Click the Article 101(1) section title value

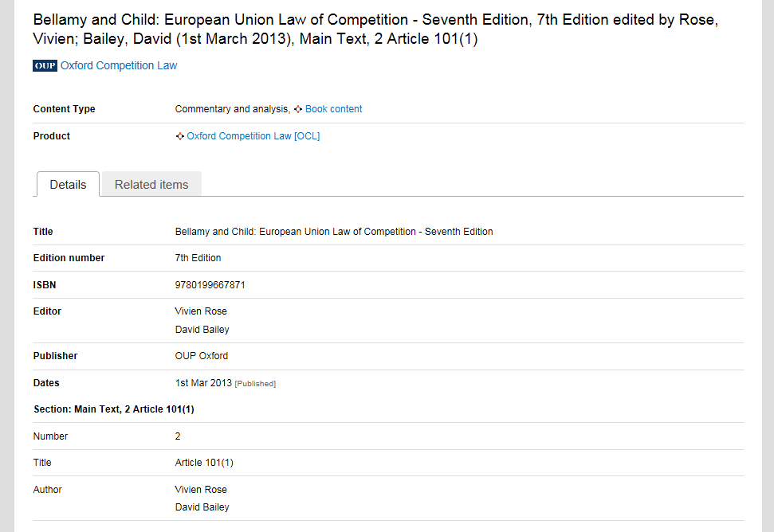[204, 463]
